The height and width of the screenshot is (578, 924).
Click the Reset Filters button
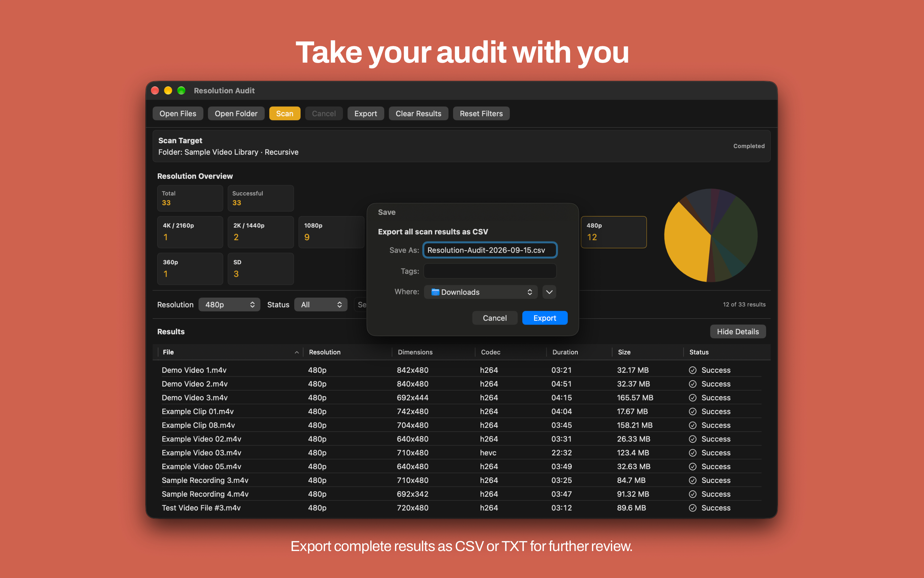pyautogui.click(x=481, y=114)
